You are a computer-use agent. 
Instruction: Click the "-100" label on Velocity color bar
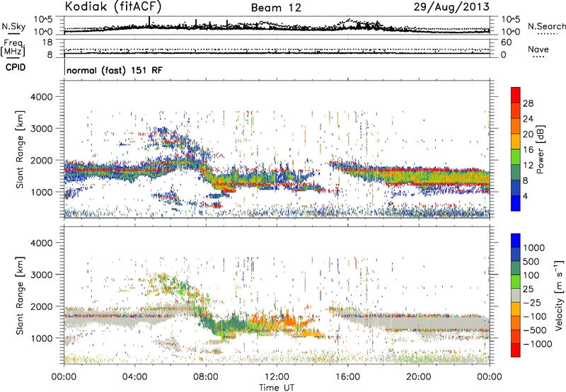(534, 316)
